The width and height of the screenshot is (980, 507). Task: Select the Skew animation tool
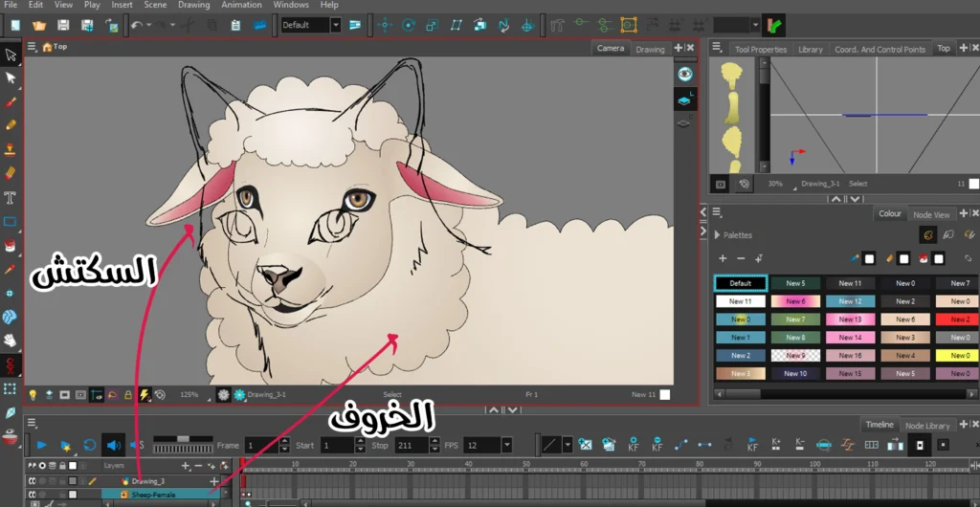pyautogui.click(x=457, y=26)
